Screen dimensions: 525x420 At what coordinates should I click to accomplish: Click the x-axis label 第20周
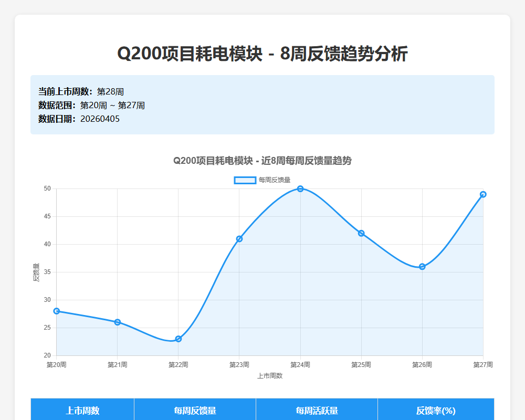(x=56, y=365)
